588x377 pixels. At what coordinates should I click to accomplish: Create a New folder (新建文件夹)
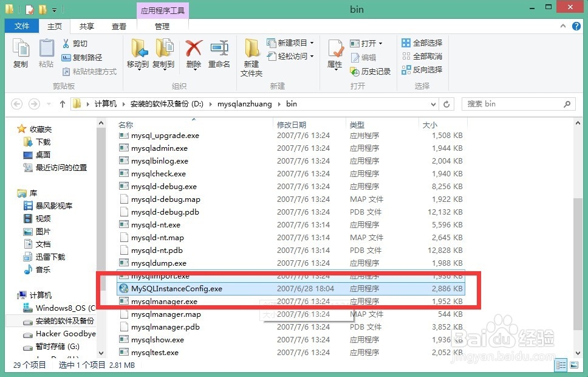(251, 57)
